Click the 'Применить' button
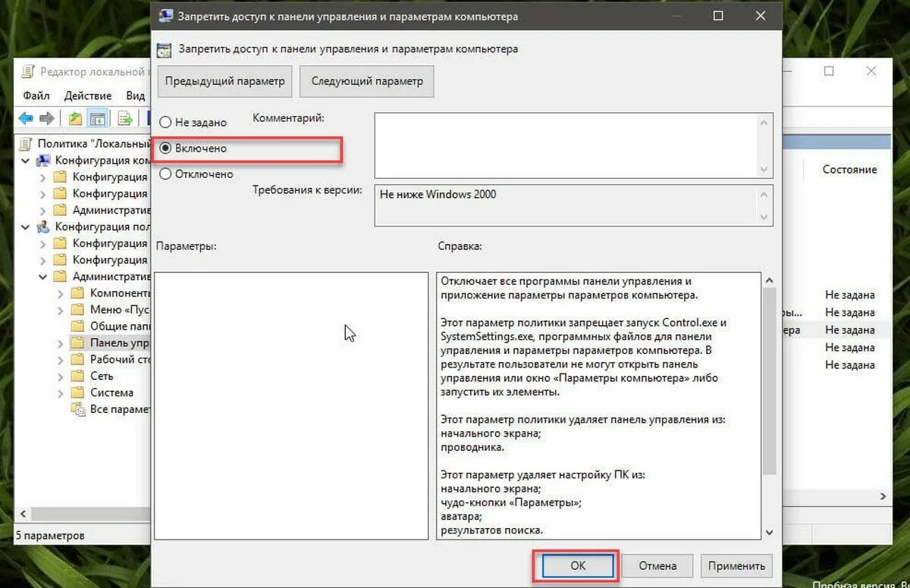This screenshot has height=588, width=910. click(x=737, y=565)
